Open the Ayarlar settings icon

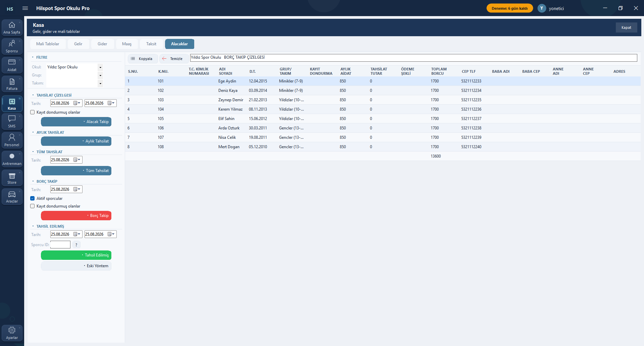12,333
